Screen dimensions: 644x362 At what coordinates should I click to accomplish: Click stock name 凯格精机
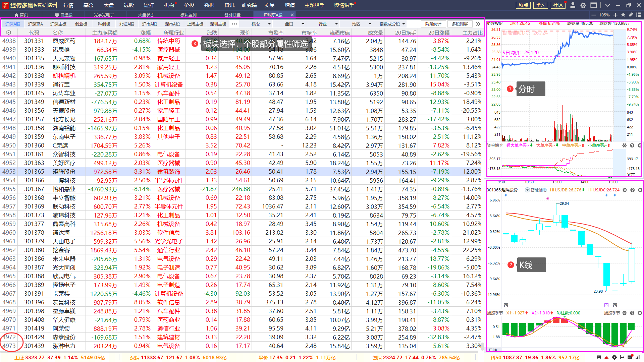(64, 76)
